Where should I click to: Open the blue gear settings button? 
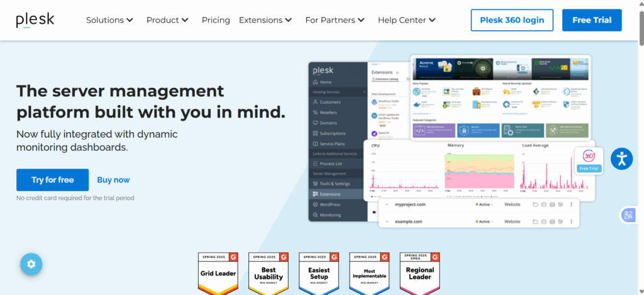click(31, 264)
